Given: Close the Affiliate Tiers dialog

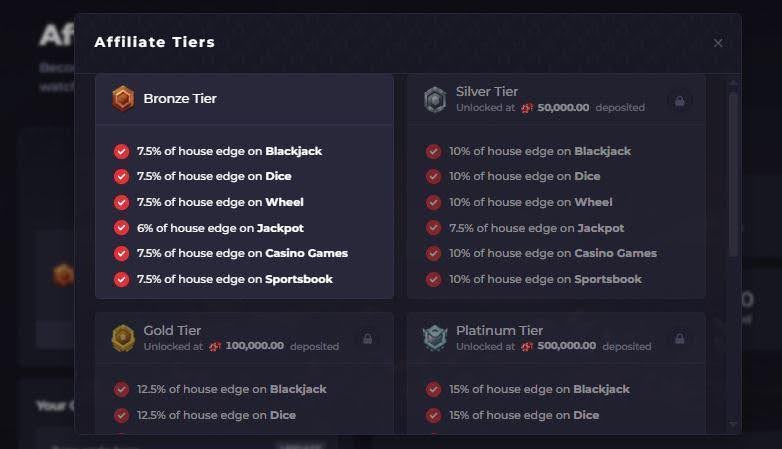Looking at the screenshot, I should point(718,43).
